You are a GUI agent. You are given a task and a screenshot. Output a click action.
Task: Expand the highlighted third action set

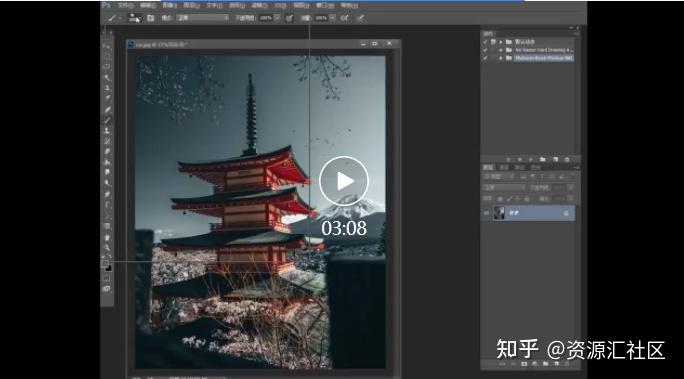tap(501, 58)
